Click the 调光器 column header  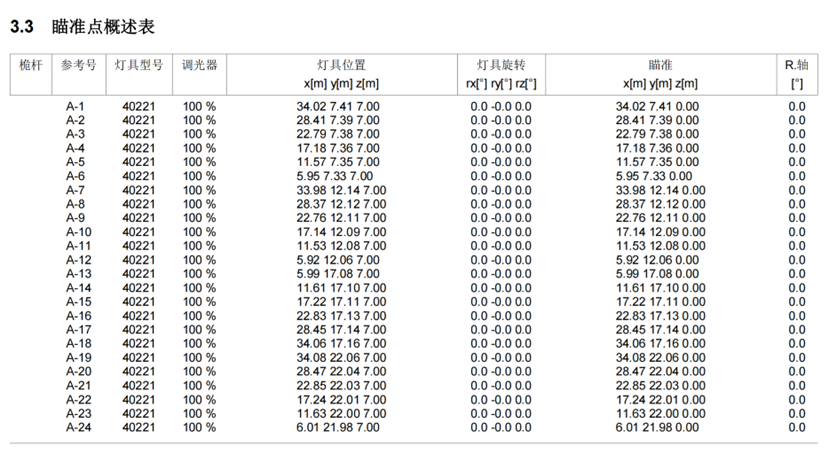(199, 66)
